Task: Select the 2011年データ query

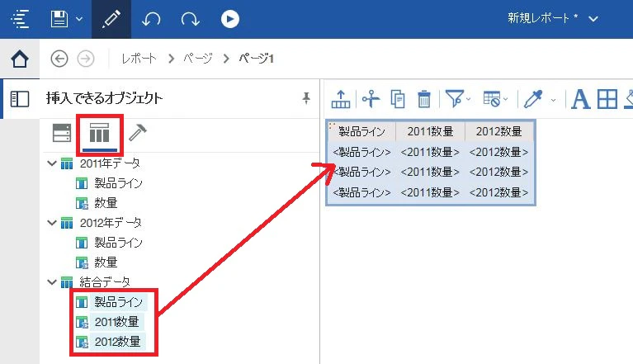Action: pyautogui.click(x=110, y=163)
